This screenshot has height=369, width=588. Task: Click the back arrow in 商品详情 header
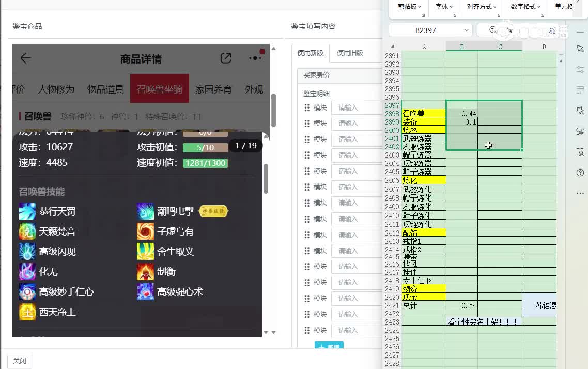tap(25, 58)
